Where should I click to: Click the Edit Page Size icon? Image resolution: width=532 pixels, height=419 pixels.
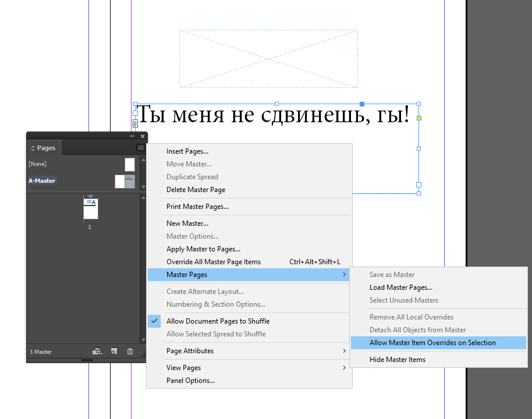(97, 351)
